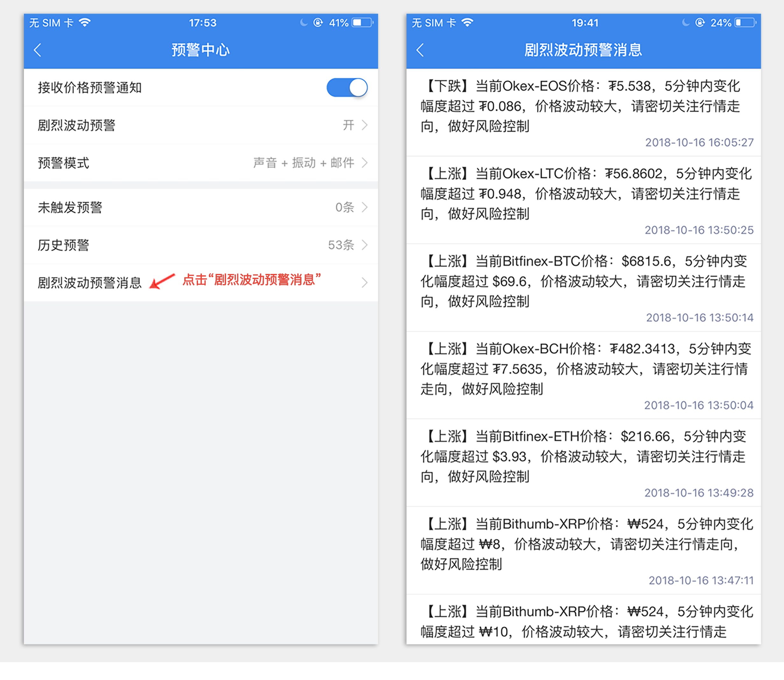Tap the moon icon in the 17:53 status bar
This screenshot has height=680, width=784.
pyautogui.click(x=304, y=23)
